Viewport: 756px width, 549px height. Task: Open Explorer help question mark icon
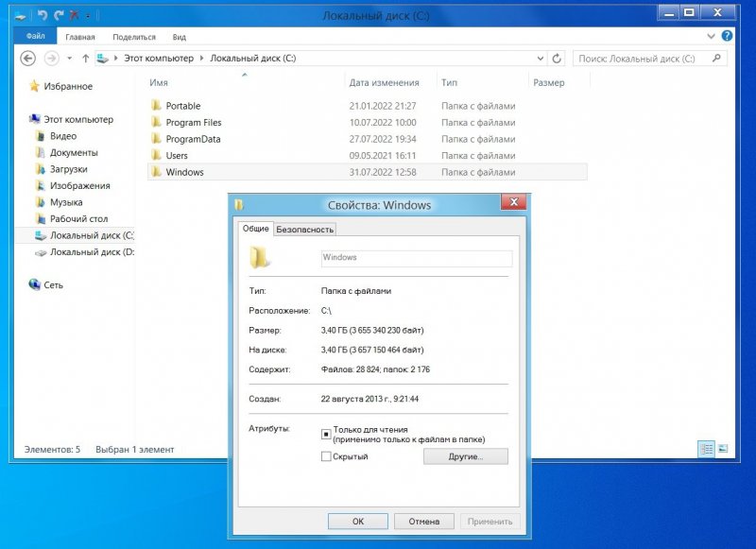pyautogui.click(x=727, y=36)
